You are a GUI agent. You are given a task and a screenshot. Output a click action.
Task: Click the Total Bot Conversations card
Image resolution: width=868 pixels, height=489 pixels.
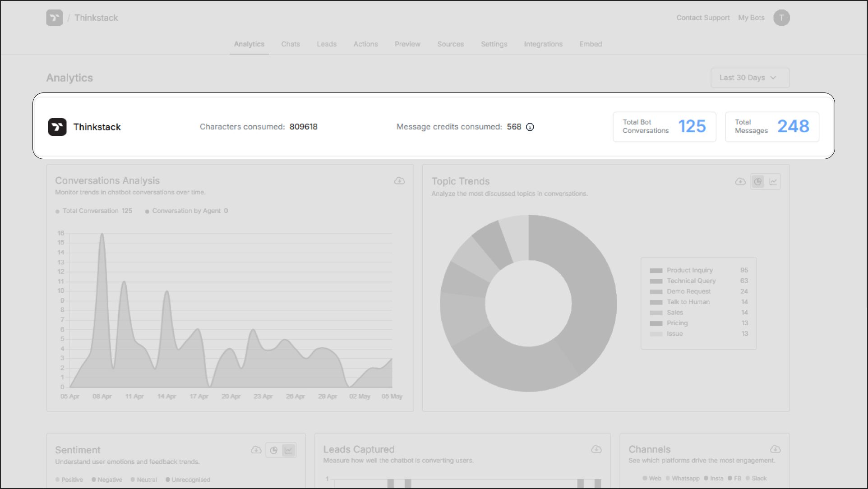pos(664,127)
